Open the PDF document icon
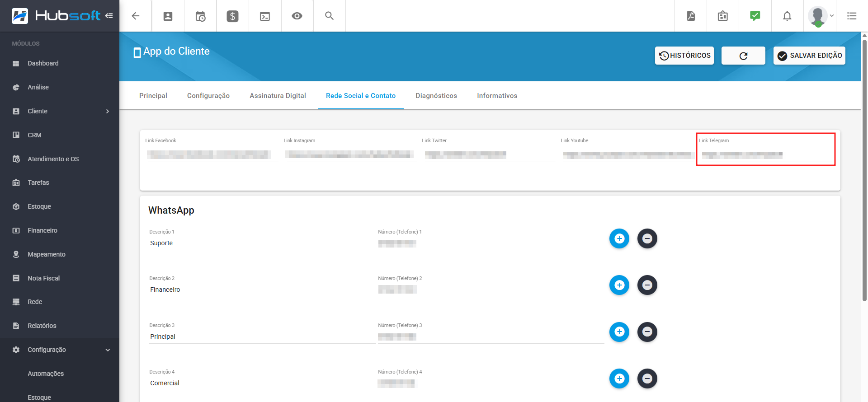This screenshot has height=402, width=868. coord(691,16)
